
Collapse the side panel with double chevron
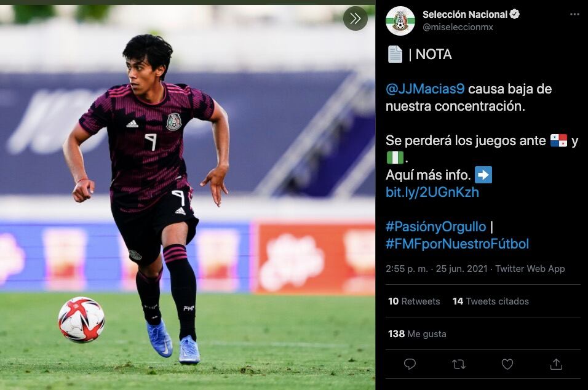click(355, 18)
